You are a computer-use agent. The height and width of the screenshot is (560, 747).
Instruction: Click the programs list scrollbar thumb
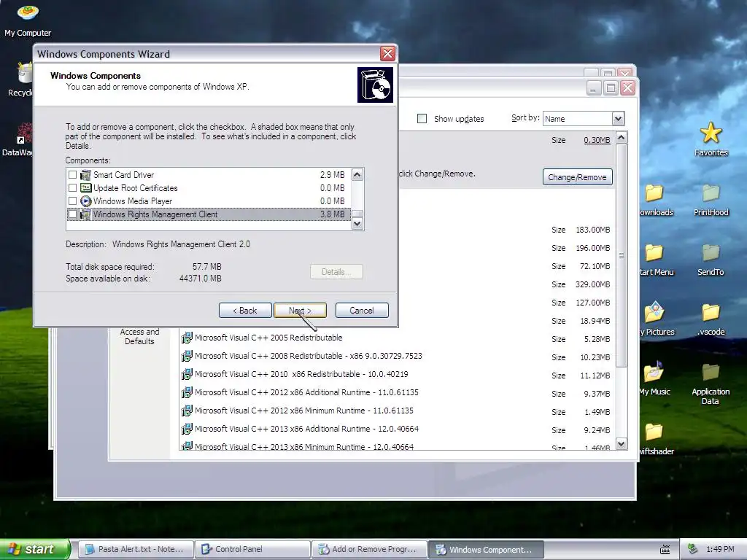[622, 255]
